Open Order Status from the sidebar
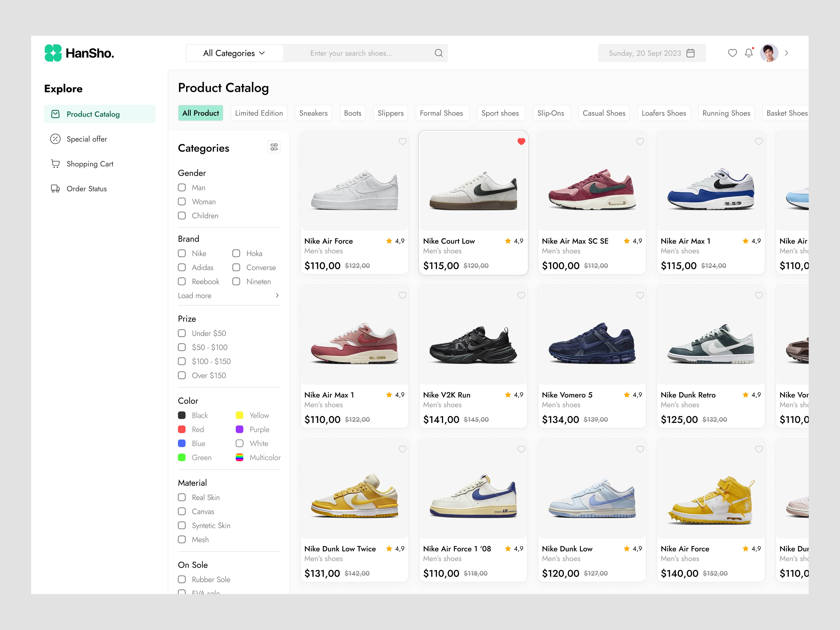 (86, 188)
